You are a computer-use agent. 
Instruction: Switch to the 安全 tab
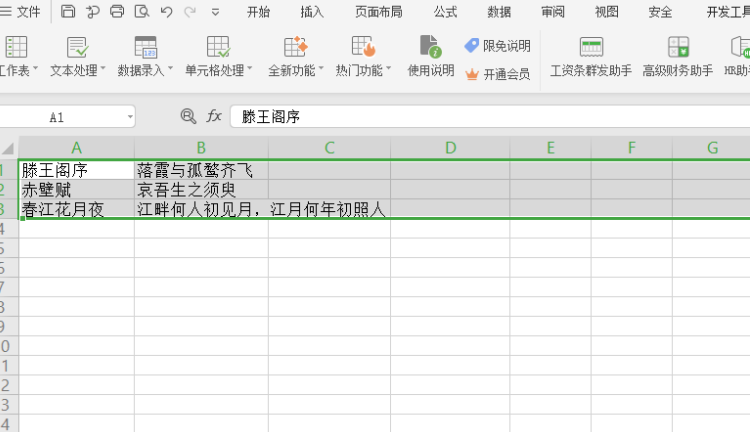click(x=660, y=12)
